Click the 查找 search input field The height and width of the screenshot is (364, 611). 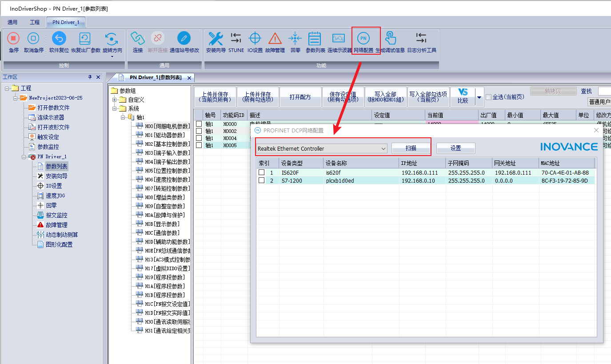point(604,91)
